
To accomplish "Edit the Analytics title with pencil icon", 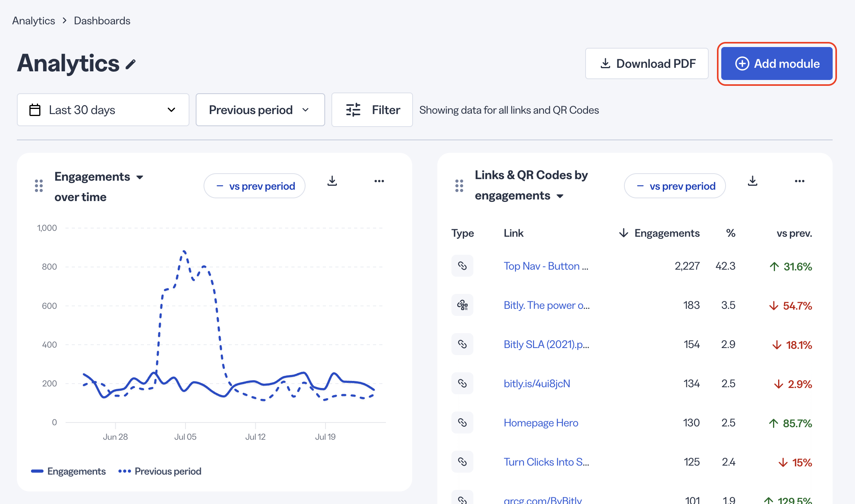I will point(131,64).
